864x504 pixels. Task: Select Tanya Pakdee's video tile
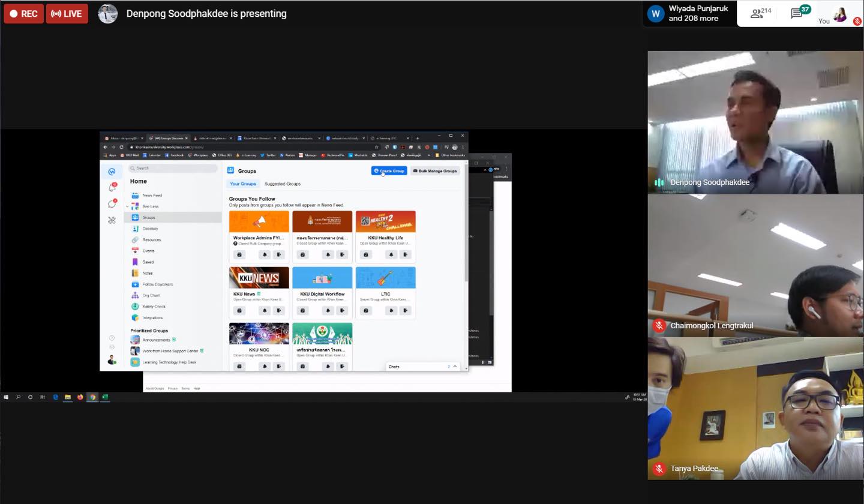tap(755, 409)
